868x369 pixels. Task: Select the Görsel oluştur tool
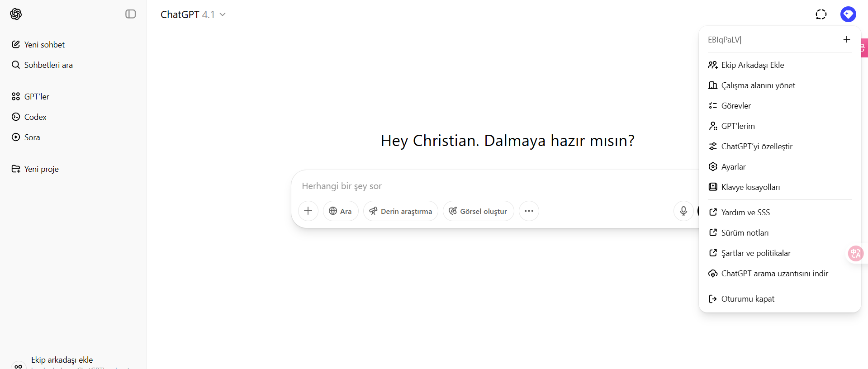point(478,211)
